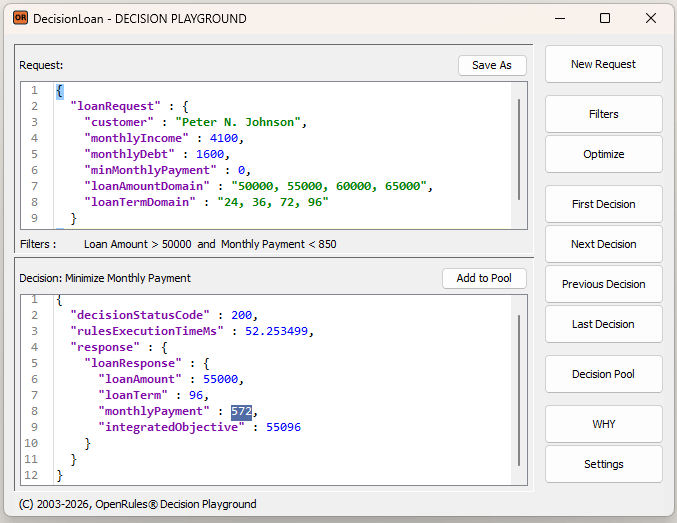Click the Decision panel vertical scrollbar
677x523 pixels.
(x=519, y=390)
